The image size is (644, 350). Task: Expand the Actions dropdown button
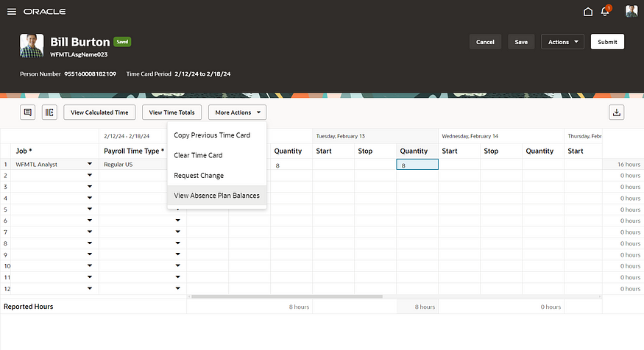[562, 42]
